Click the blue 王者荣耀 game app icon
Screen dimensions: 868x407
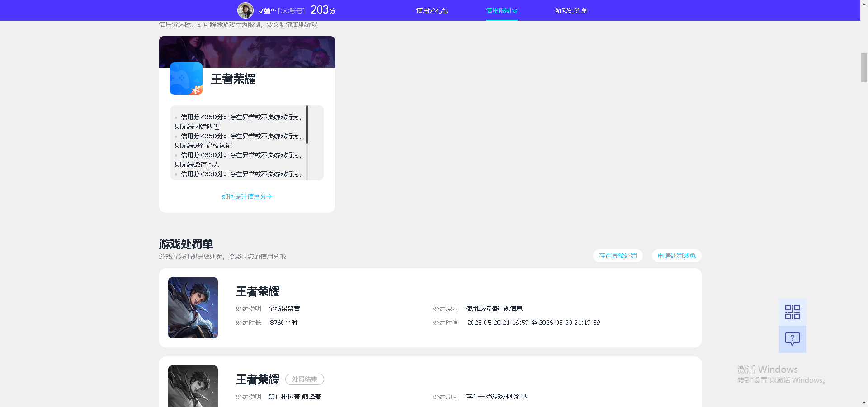(x=185, y=78)
